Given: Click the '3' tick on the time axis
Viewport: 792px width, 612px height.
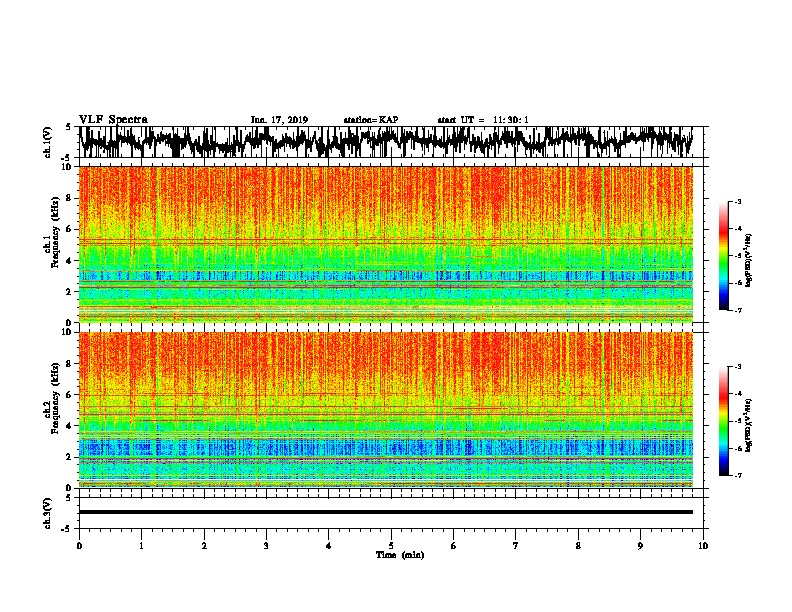Looking at the screenshot, I should point(266,546).
